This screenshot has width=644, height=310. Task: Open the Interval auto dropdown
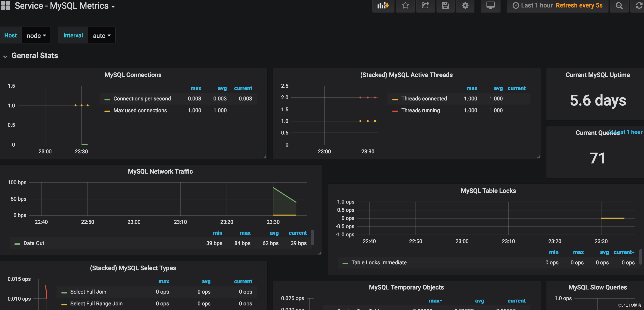tap(101, 35)
